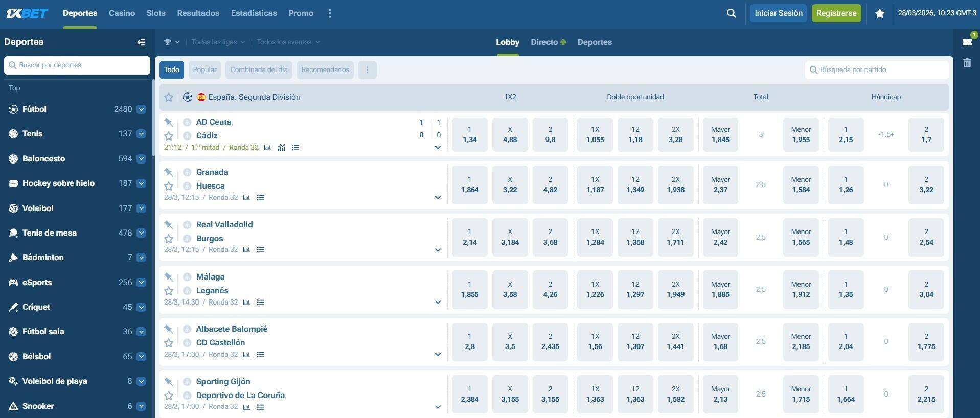Favorite the Sporting Gijón vs Deportivo star
The width and height of the screenshot is (980, 418).
(169, 396)
